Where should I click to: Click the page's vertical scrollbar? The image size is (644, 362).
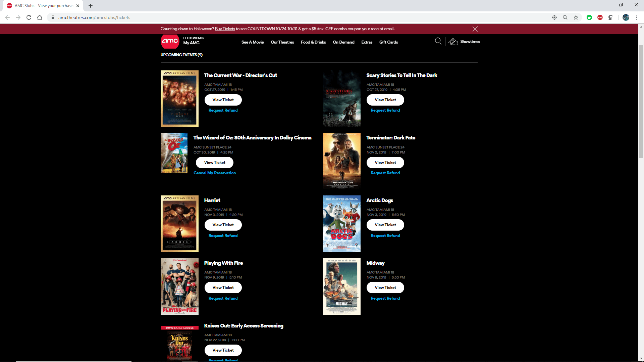tap(641, 101)
